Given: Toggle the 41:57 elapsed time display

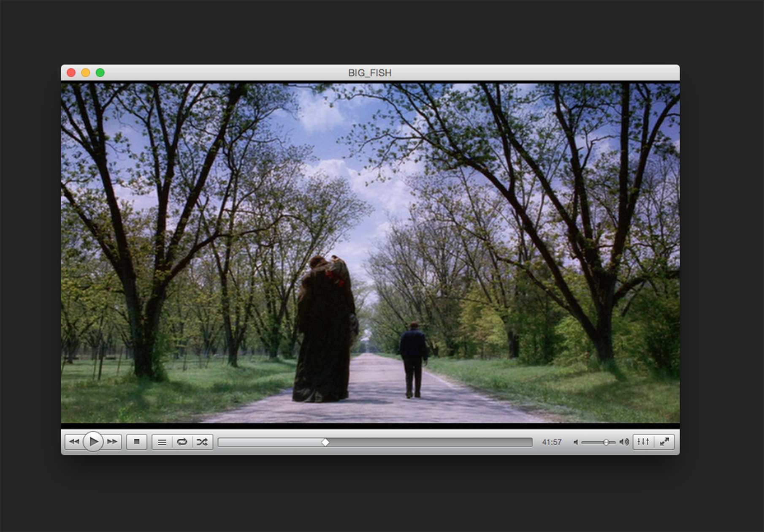Looking at the screenshot, I should [x=552, y=442].
